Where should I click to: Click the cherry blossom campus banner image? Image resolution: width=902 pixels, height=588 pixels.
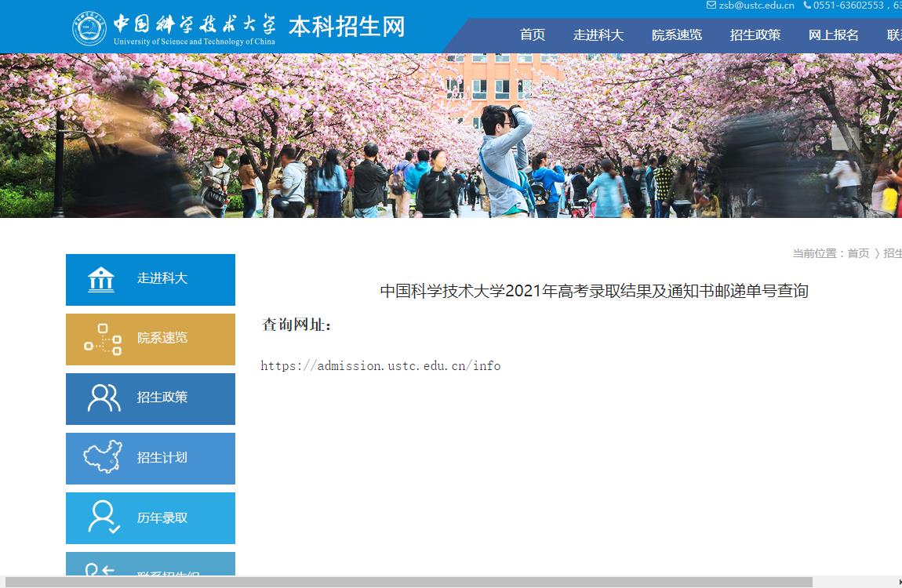coord(451,136)
